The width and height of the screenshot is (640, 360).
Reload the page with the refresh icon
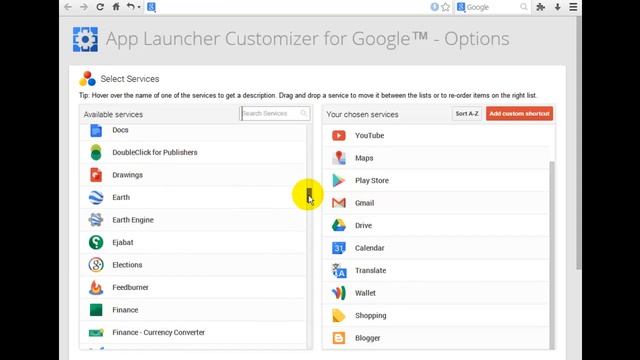(x=100, y=7)
